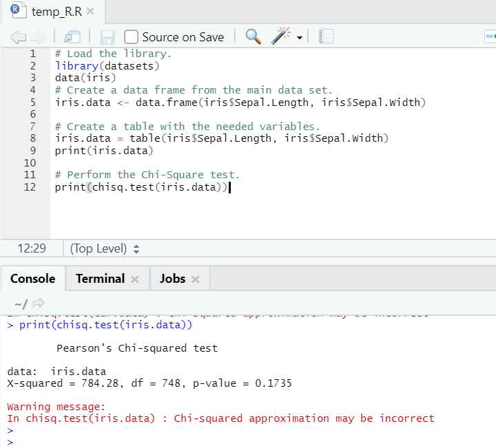496x448 pixels.
Task: Click the 'Warning message:' red text
Action: (56, 407)
